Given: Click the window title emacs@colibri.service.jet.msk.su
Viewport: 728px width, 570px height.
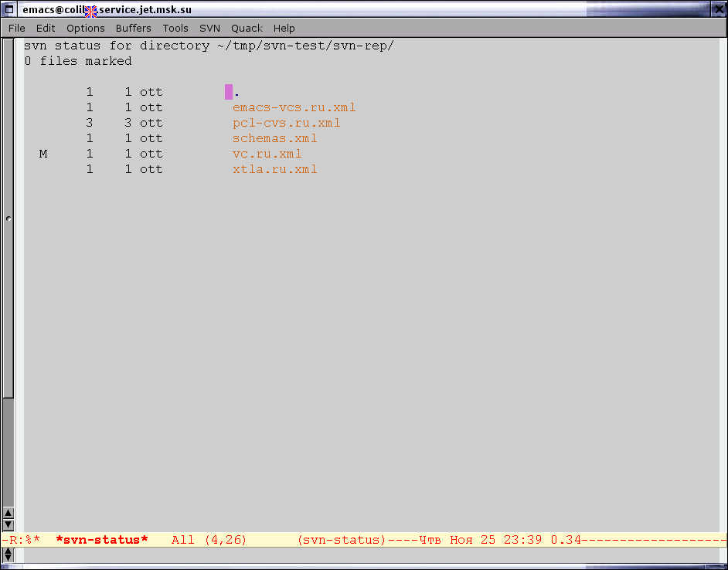Looking at the screenshot, I should (x=107, y=10).
